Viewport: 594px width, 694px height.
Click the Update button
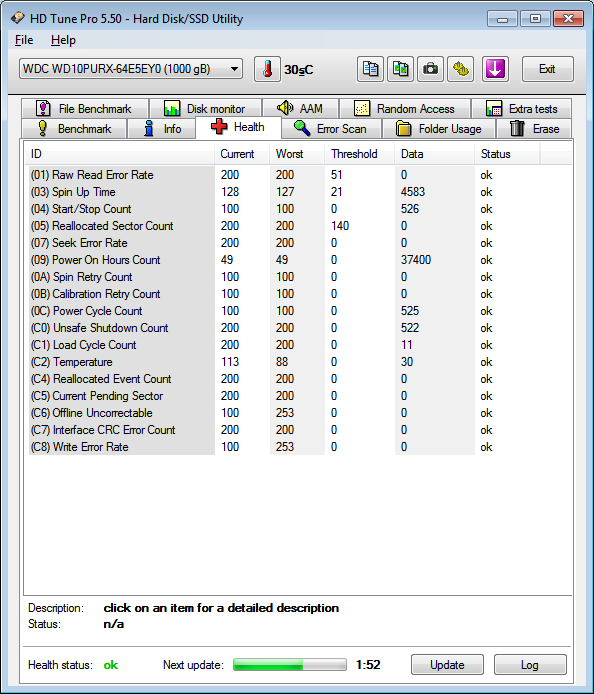point(447,665)
